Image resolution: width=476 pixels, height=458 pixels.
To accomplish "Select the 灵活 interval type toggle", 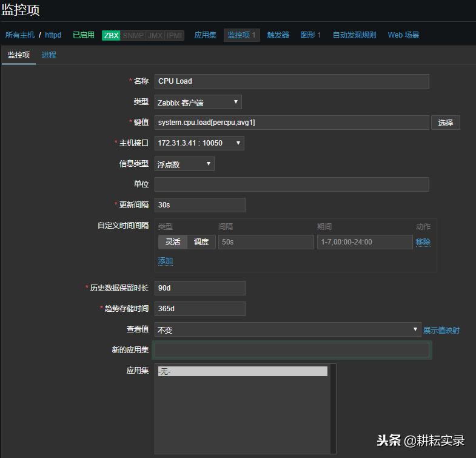I will click(173, 242).
